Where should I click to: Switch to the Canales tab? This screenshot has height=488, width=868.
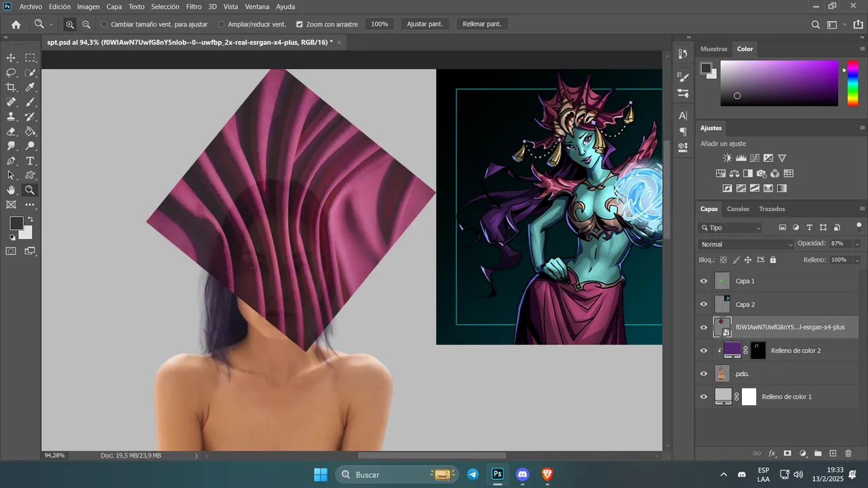tap(738, 209)
